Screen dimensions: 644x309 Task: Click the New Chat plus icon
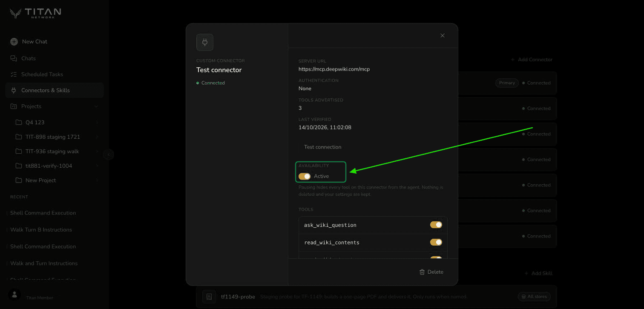tap(14, 42)
